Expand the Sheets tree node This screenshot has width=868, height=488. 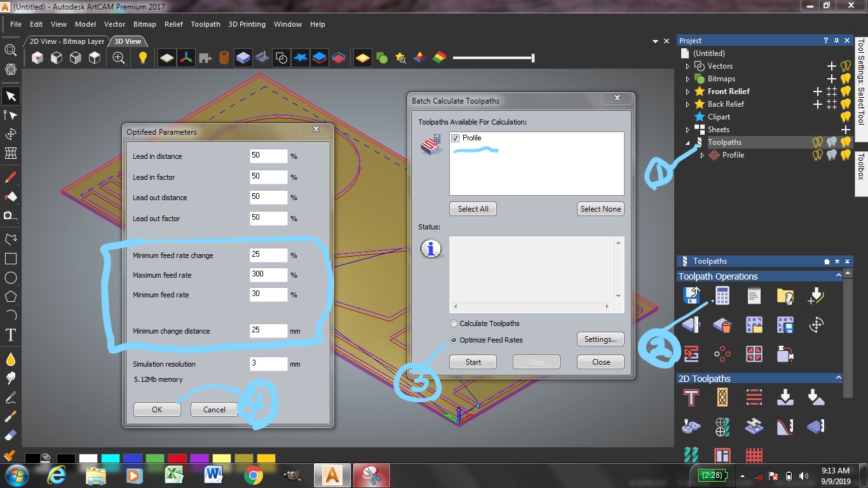[688, 130]
